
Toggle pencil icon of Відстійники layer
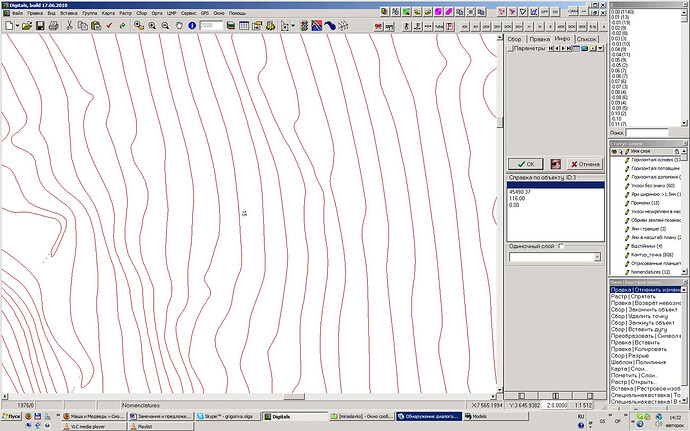[627, 246]
